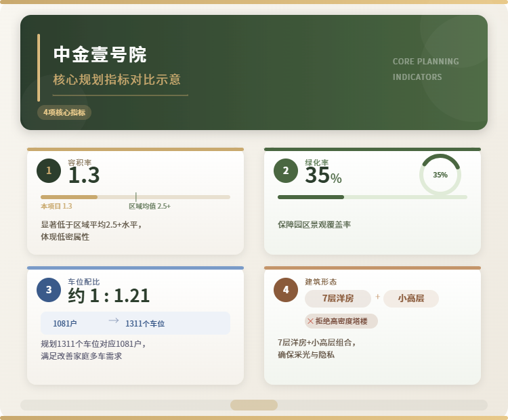Click the 体现低密属性 text line
Viewport: 508px width, 420px height.
(65, 237)
